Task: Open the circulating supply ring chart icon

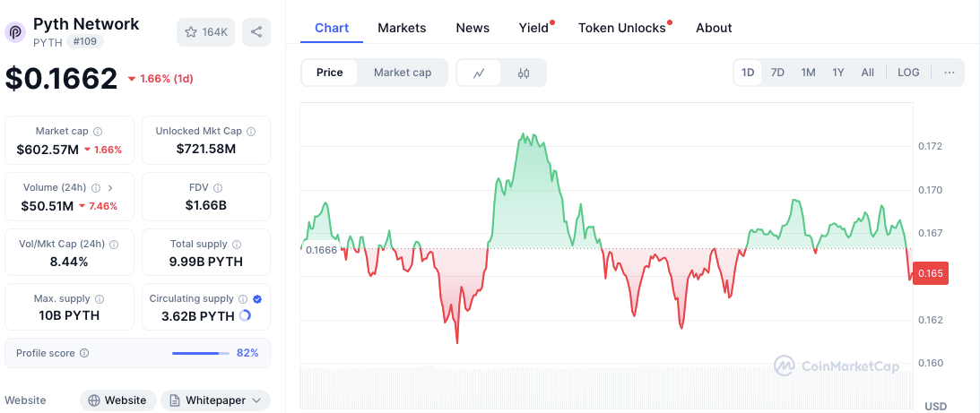Action: [x=245, y=315]
